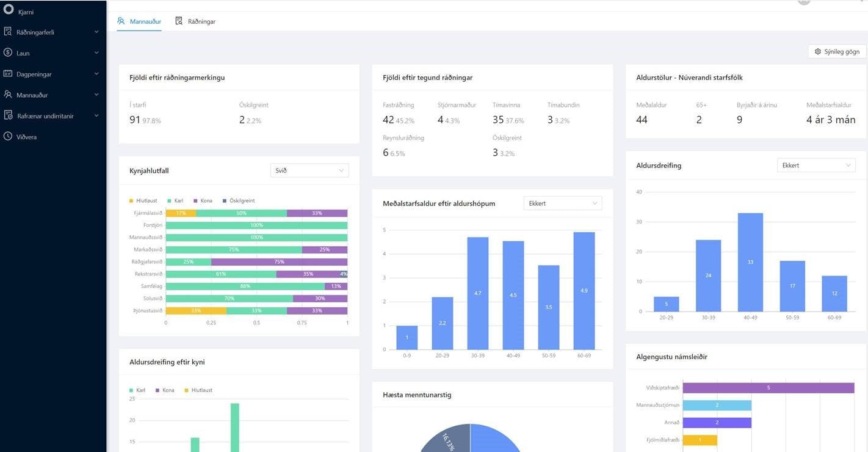
Task: Click the Samfélag 88% green segment
Action: coord(245,286)
